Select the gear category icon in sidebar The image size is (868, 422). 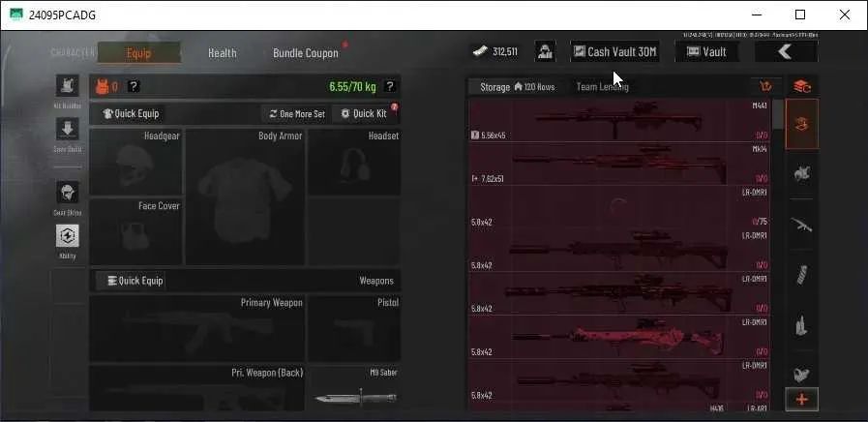[x=801, y=174]
